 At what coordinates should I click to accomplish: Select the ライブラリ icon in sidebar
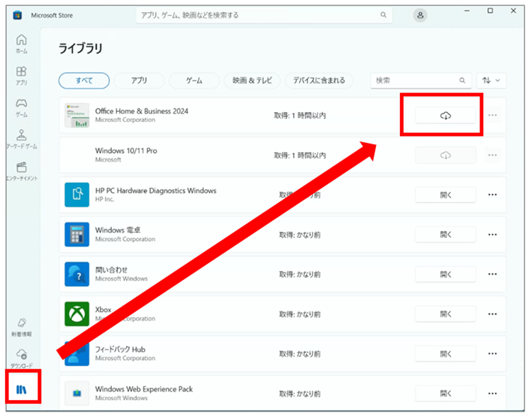coord(23,389)
